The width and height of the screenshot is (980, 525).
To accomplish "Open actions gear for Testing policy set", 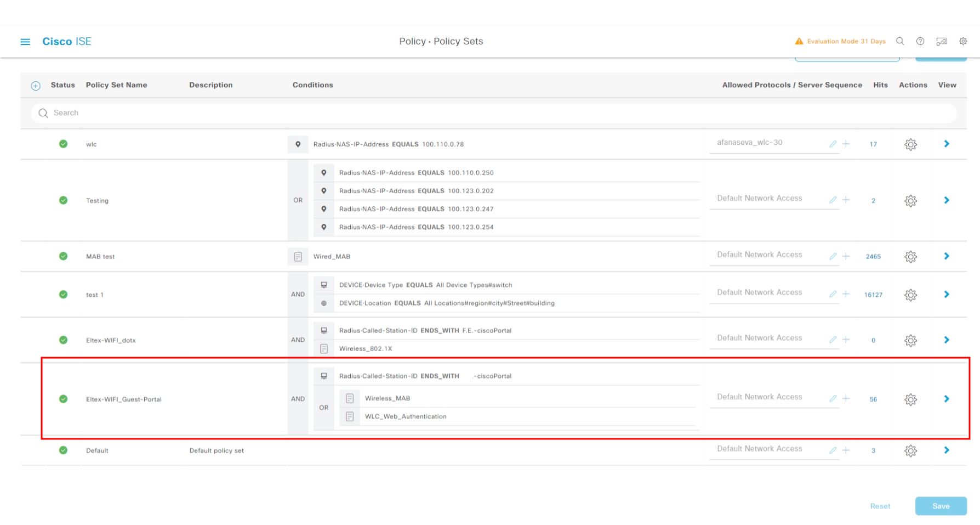I will tap(910, 201).
